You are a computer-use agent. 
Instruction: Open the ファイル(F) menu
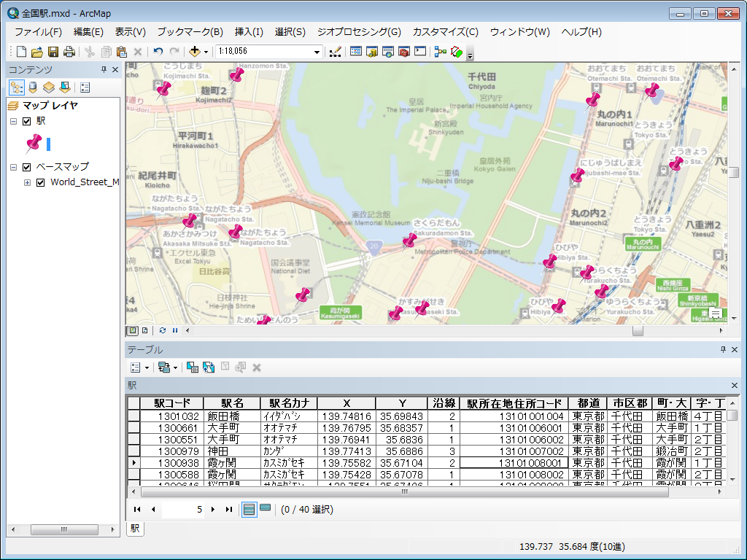38,32
